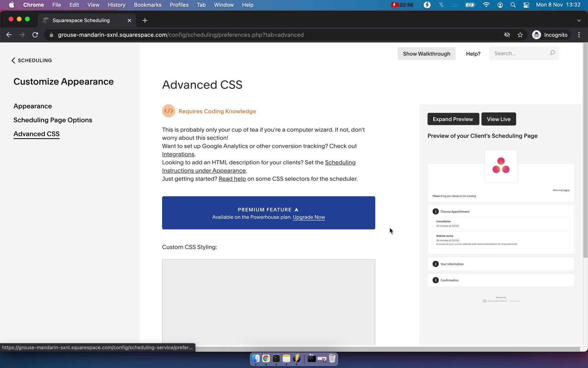Select the Scheduling Page Options menu item
The height and width of the screenshot is (368, 588).
(52, 120)
